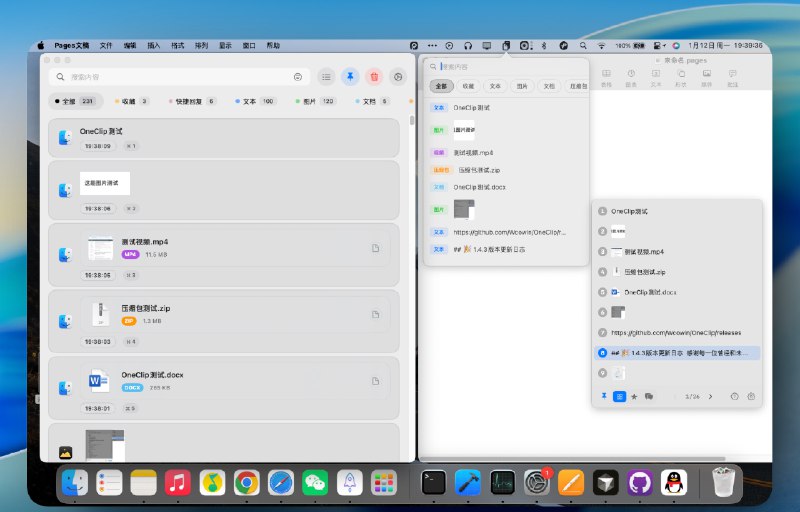
Task: Open the 文件 menu in menu bar
Action: pos(106,45)
